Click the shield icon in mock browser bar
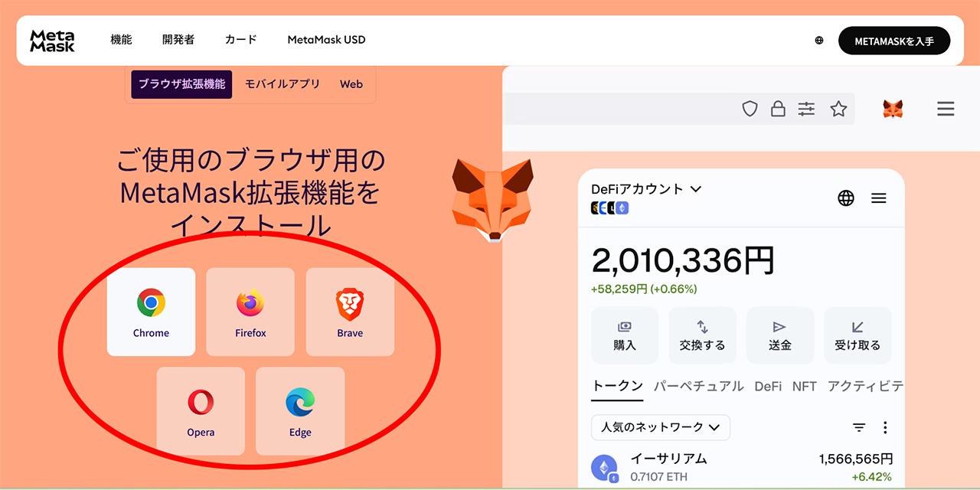This screenshot has width=980, height=490. [750, 109]
